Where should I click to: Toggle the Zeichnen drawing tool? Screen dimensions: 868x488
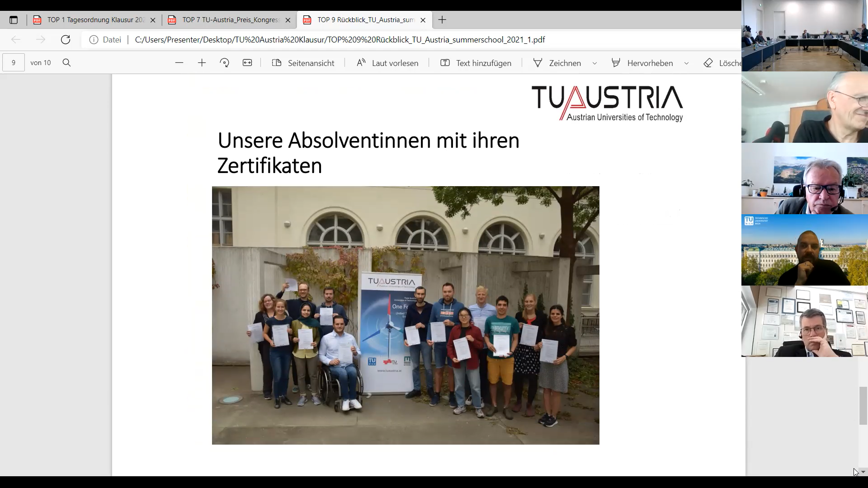pyautogui.click(x=558, y=63)
